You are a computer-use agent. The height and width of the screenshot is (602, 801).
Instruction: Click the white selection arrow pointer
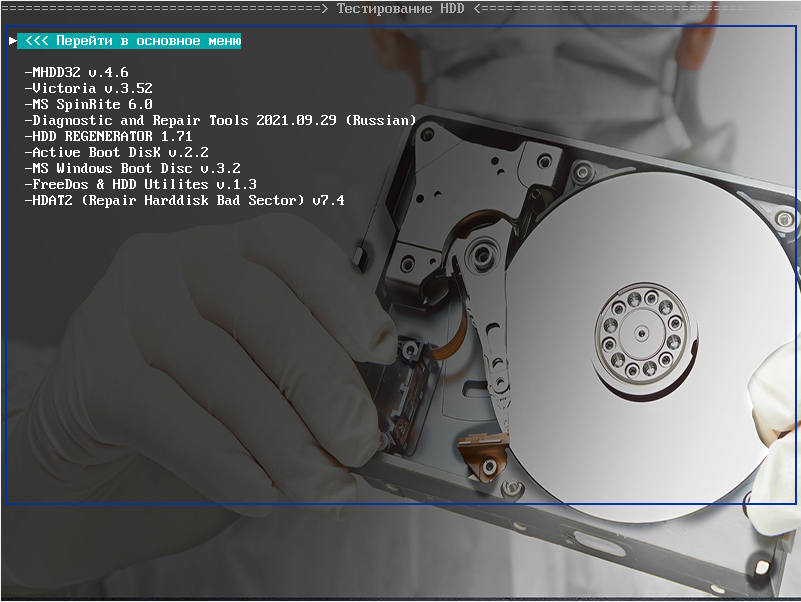(x=12, y=41)
